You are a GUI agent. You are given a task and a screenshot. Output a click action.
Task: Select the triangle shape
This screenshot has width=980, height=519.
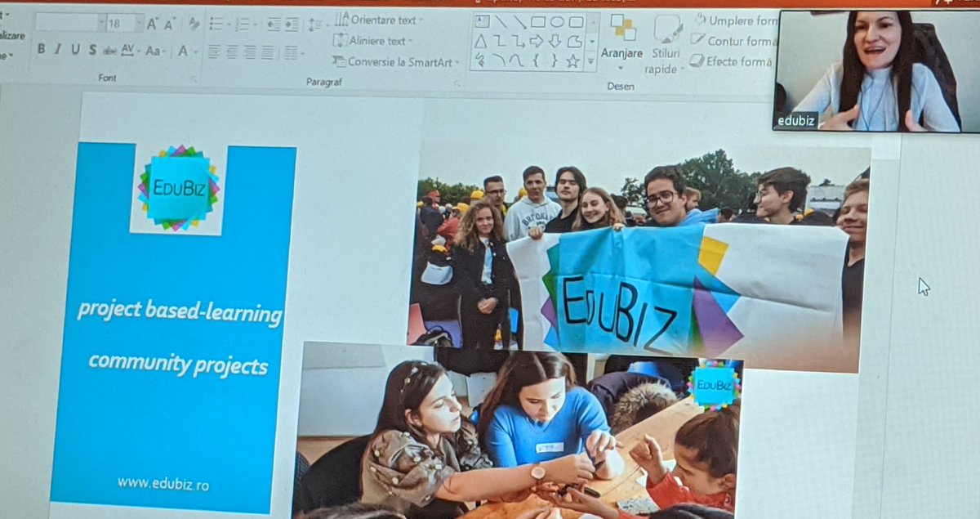tap(480, 42)
